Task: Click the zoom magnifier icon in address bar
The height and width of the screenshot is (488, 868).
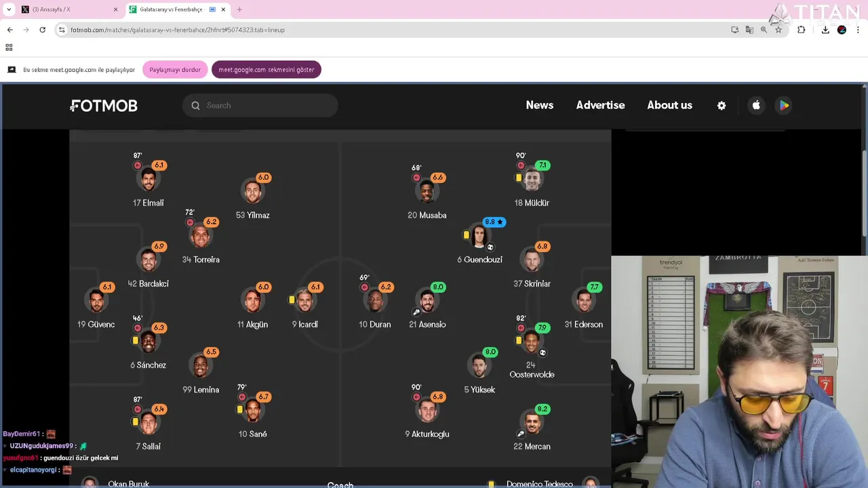Action: 764,30
